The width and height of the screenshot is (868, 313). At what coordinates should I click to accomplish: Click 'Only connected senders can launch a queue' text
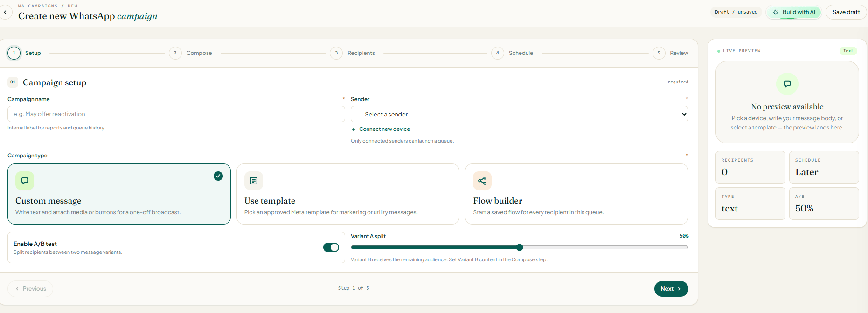point(402,141)
